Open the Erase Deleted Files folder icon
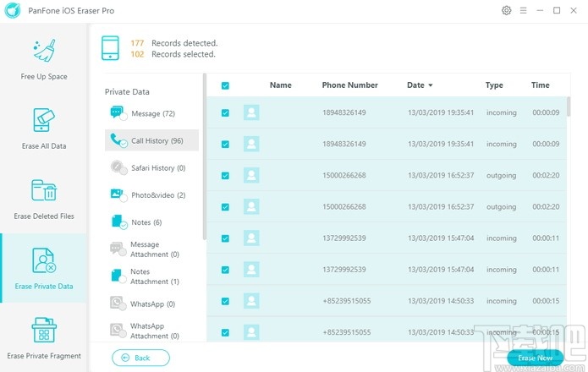 pyautogui.click(x=44, y=190)
